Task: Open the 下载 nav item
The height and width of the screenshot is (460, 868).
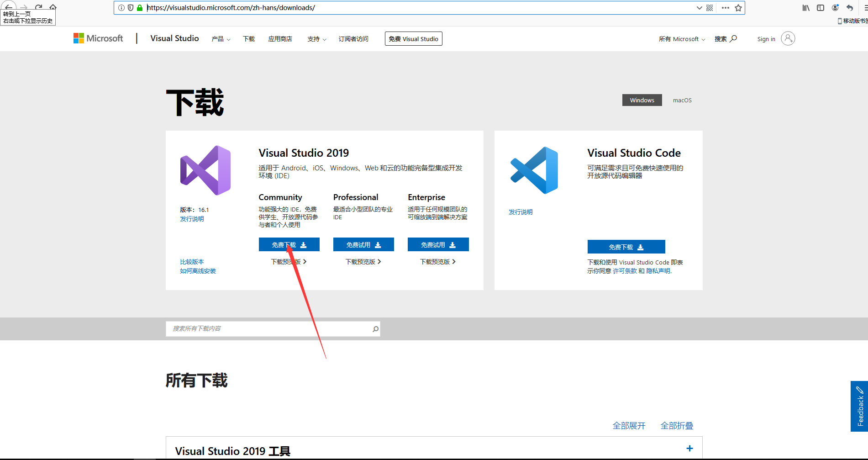Action: (249, 39)
